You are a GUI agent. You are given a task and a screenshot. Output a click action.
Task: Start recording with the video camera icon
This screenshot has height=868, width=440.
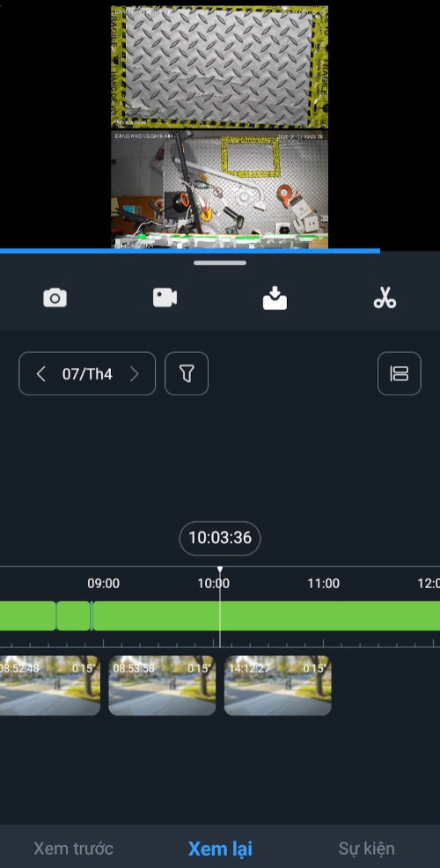pyautogui.click(x=165, y=298)
